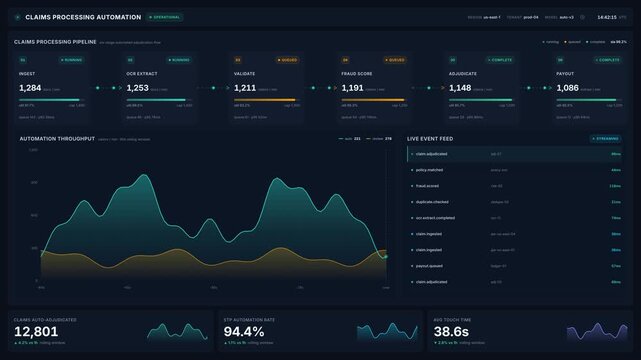The height and width of the screenshot is (360, 641).
Task: Click the Adjudicate stage progress bar
Action: [482, 100]
